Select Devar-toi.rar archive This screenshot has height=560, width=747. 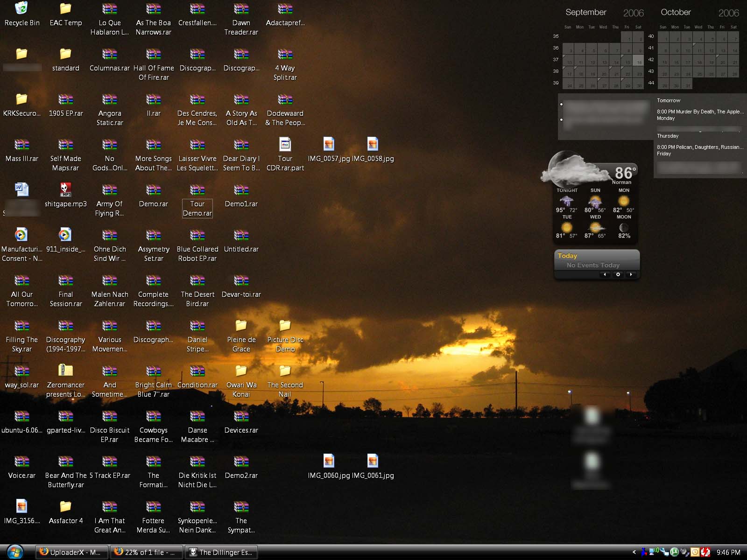click(x=241, y=286)
